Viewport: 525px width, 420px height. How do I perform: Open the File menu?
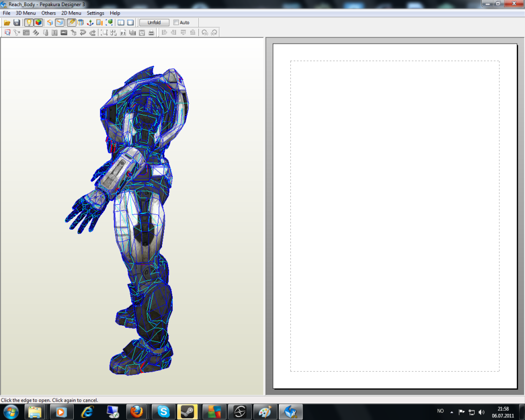tap(7, 13)
